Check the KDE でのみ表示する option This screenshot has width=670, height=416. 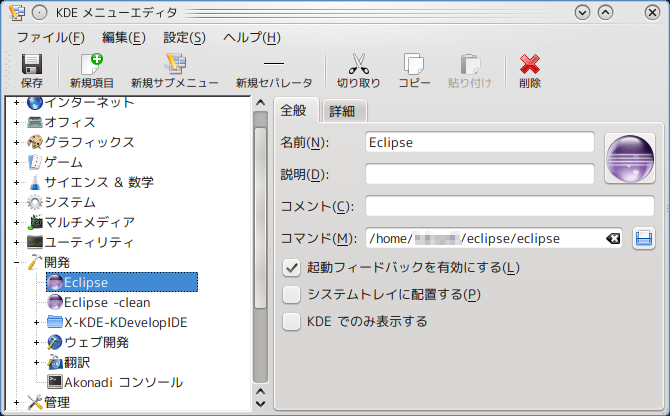click(x=291, y=322)
